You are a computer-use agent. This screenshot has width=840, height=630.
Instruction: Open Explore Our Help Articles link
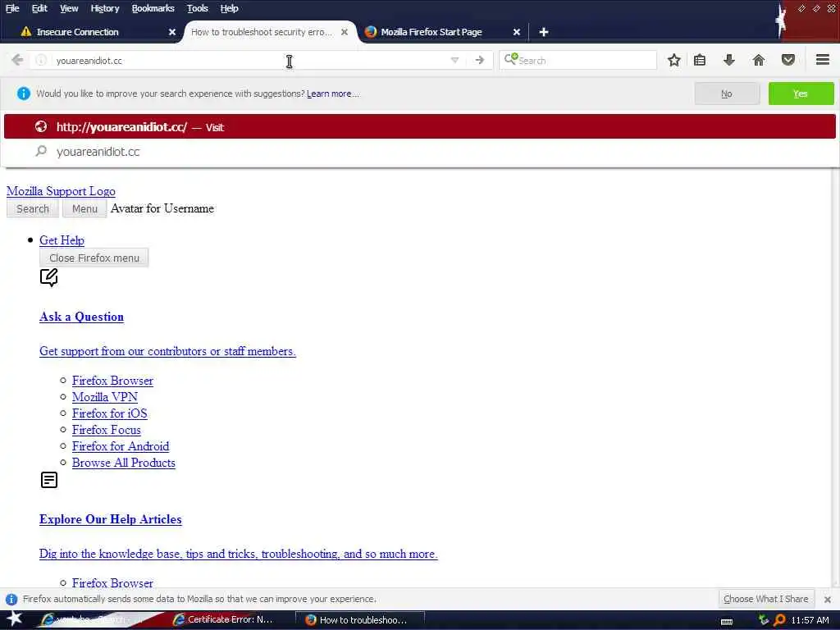click(111, 519)
